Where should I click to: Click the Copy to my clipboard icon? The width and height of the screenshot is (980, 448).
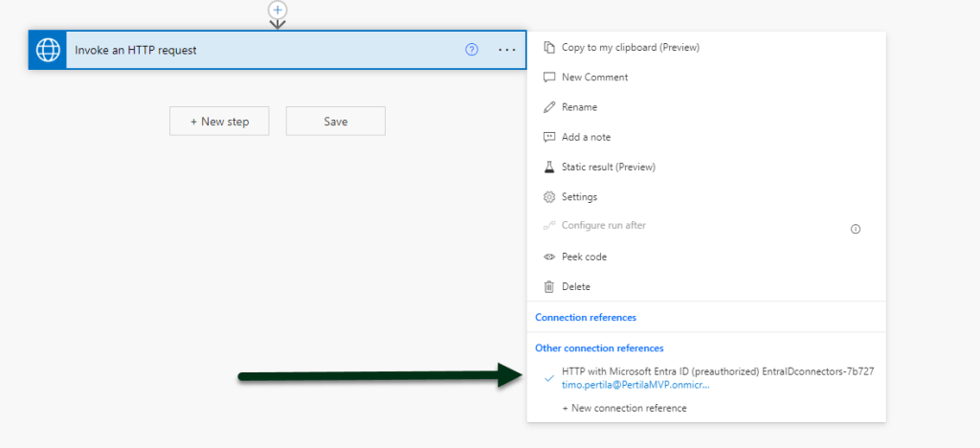coord(549,47)
